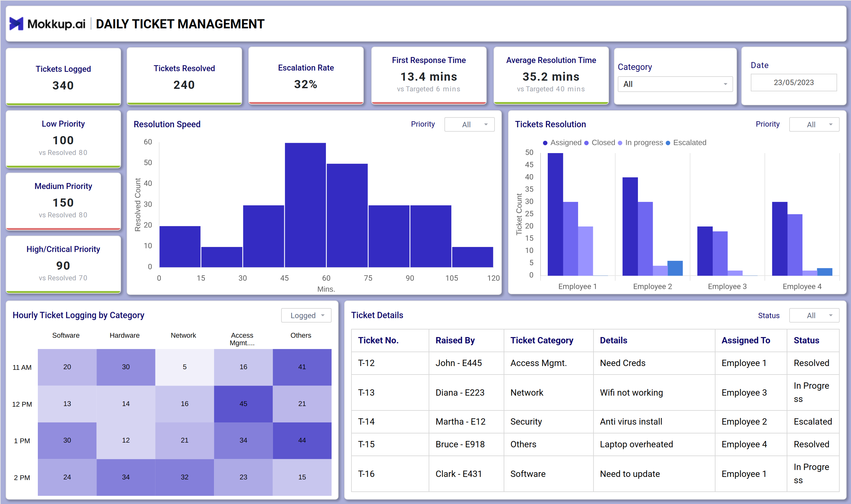The width and height of the screenshot is (851, 504).
Task: Select the Average Resolution Time card
Action: point(551,75)
